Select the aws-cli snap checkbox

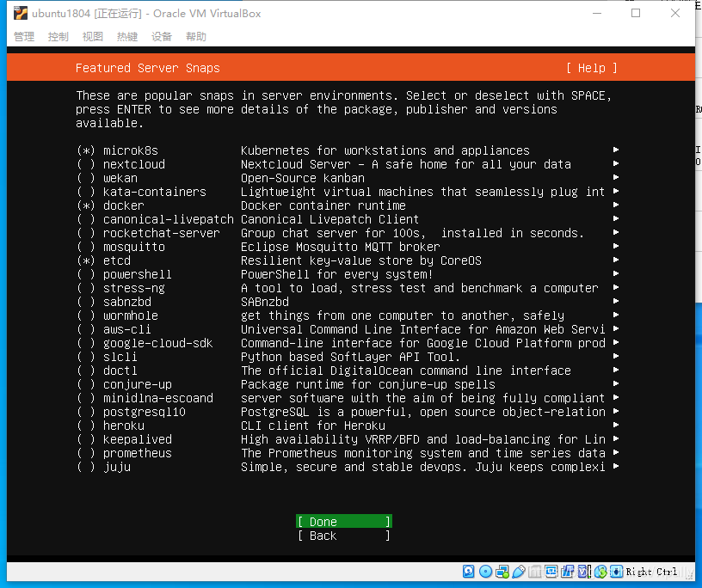86,330
